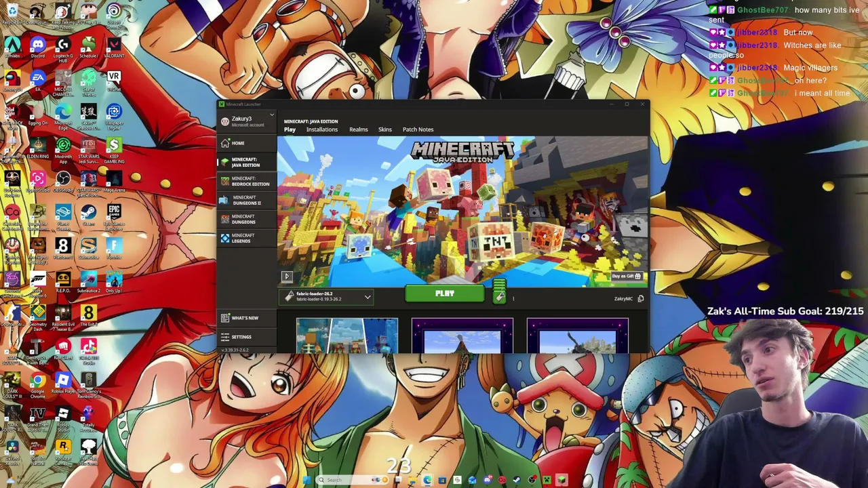Click the stacked green icon right of Play
This screenshot has height=488, width=868.
pos(499,291)
